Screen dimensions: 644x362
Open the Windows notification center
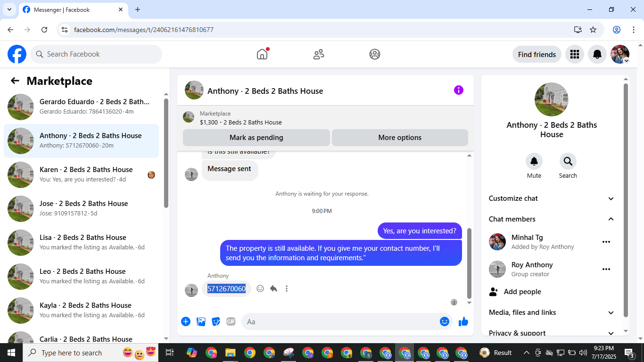click(629, 353)
